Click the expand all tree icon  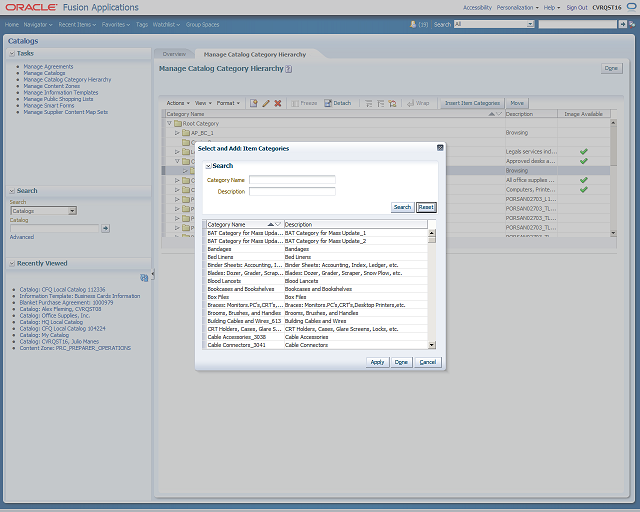coord(368,103)
